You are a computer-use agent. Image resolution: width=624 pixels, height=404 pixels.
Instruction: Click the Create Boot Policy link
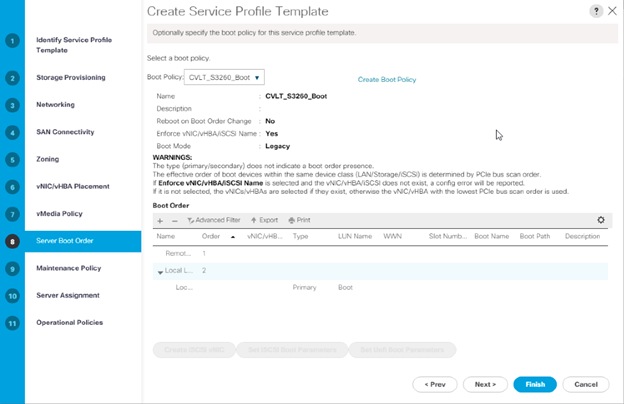387,79
